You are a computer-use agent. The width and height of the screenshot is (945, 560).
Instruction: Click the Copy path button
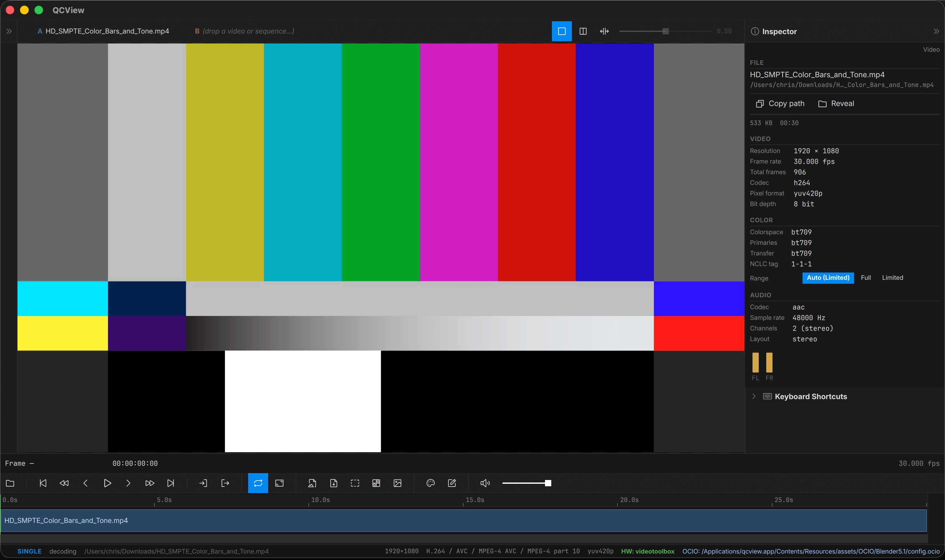(x=780, y=103)
